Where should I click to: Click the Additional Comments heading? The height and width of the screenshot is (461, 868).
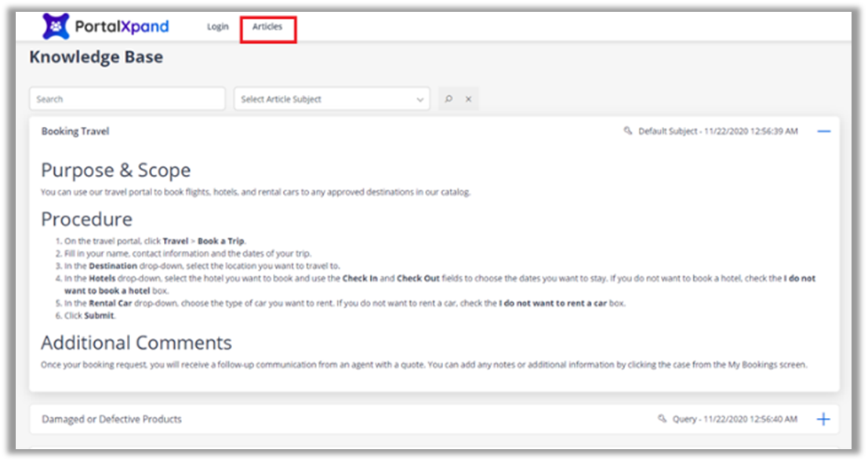[x=136, y=343]
